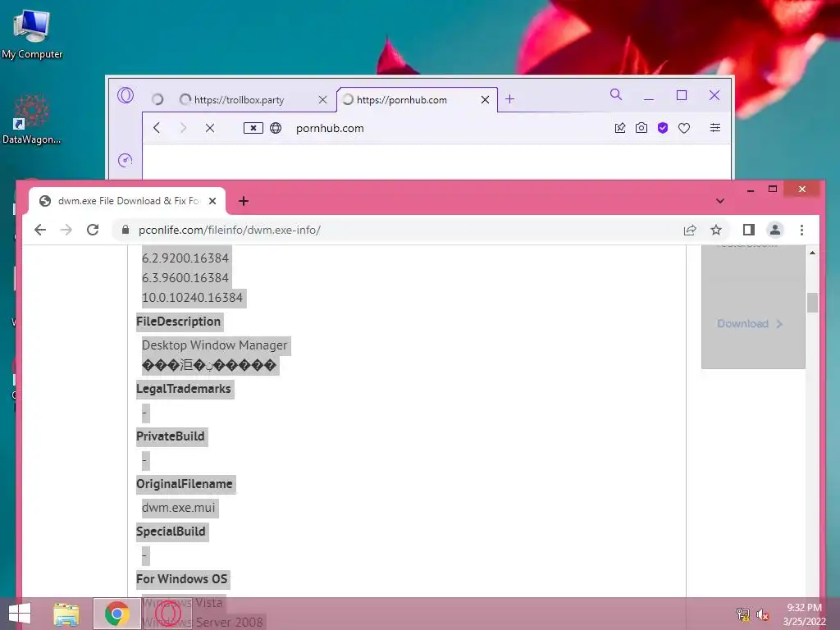Minimize the Chrome window
The image size is (840, 630).
[x=751, y=189]
